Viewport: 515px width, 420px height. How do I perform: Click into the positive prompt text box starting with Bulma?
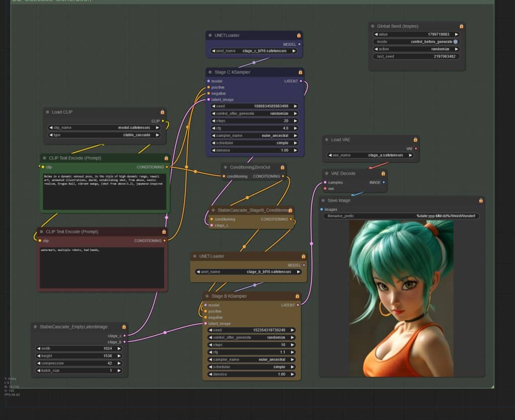pyautogui.click(x=105, y=192)
